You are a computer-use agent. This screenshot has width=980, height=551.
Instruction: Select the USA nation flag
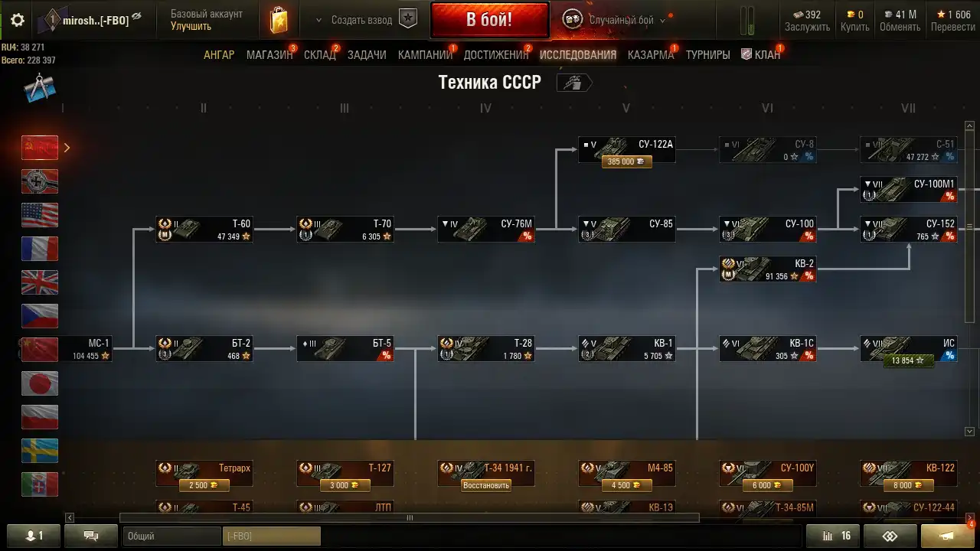click(40, 215)
